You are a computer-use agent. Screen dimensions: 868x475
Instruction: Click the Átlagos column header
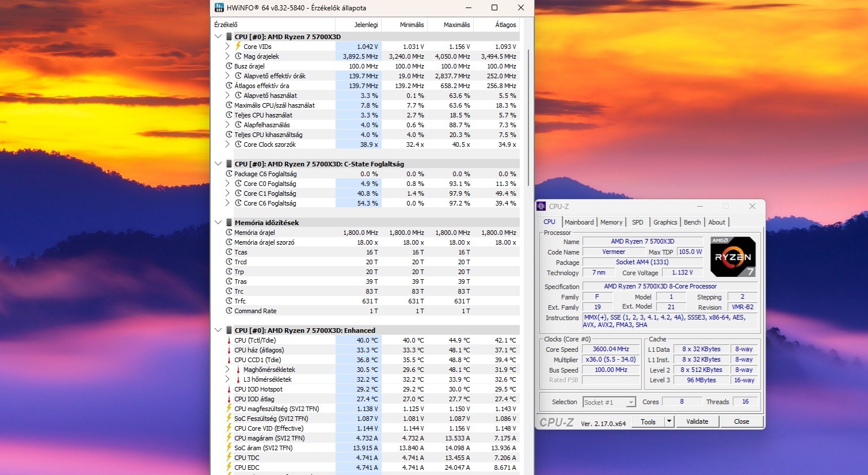(496, 25)
